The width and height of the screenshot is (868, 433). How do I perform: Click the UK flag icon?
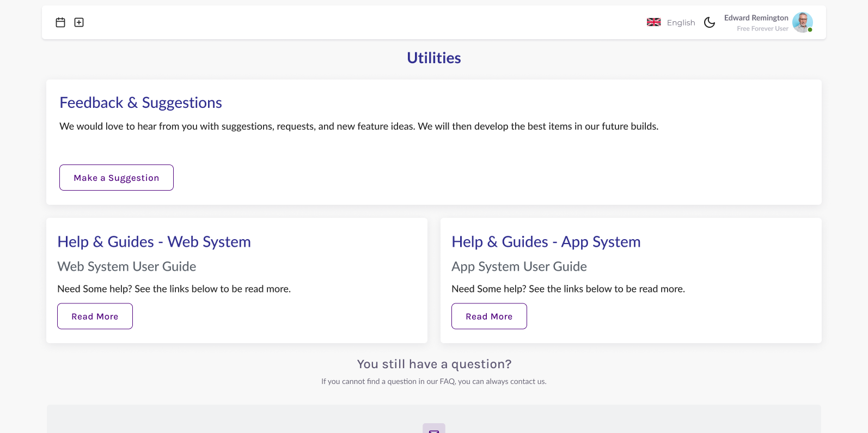[653, 22]
